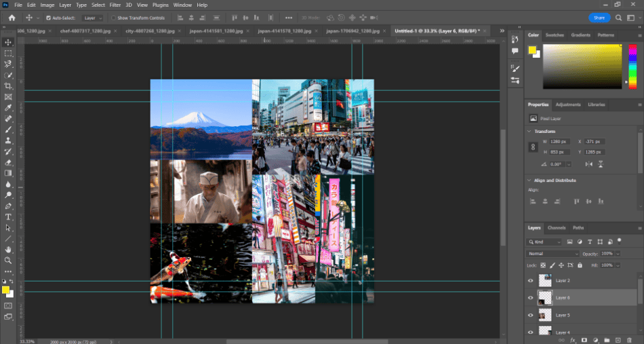Screen dimensions: 644x344
Task: Open the Opacity slider dropdown arrow
Action: pyautogui.click(x=618, y=254)
